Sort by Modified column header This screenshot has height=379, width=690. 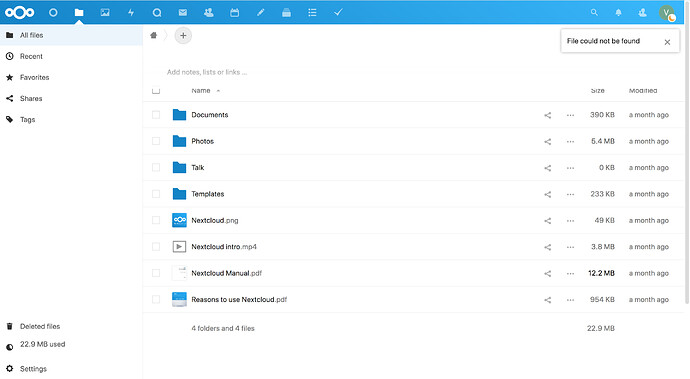[643, 90]
